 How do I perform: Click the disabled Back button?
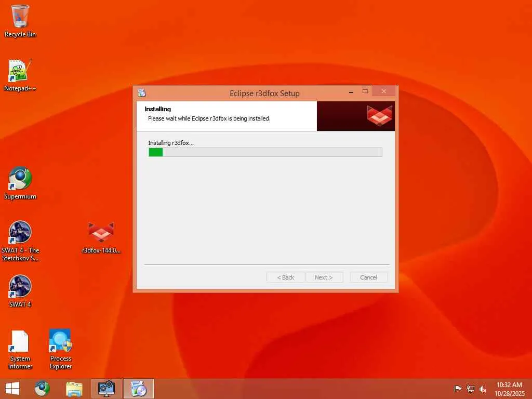[285, 277]
